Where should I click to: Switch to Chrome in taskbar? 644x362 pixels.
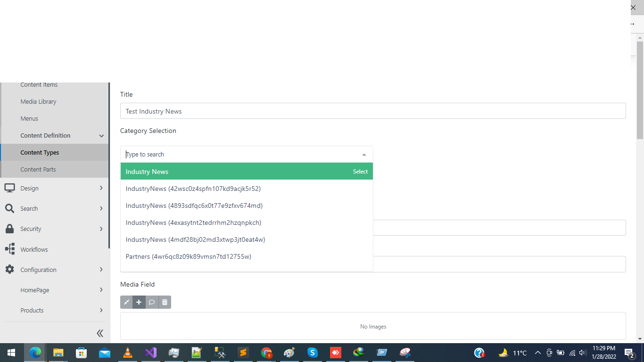click(x=266, y=353)
